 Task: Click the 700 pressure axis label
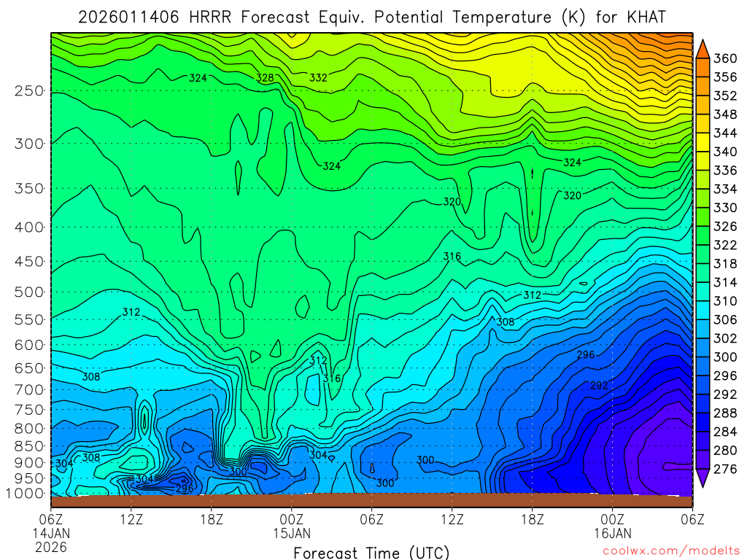pos(29,389)
